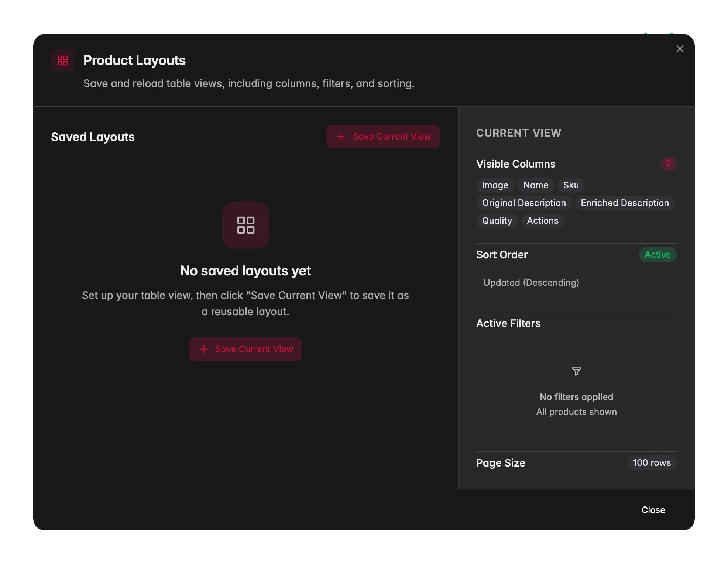Viewport: 728px width, 564px height.
Task: Click the Product Layouts grid icon in header
Action: [x=63, y=61]
